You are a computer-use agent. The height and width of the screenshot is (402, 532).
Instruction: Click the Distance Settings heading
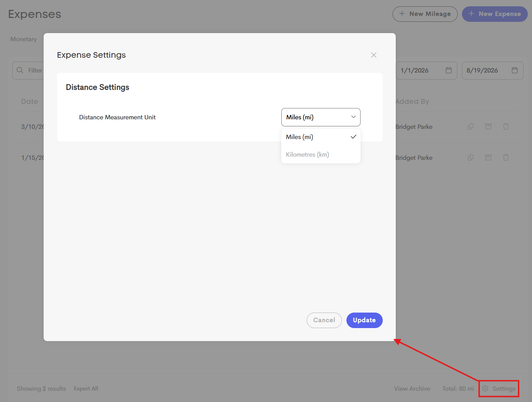(98, 87)
